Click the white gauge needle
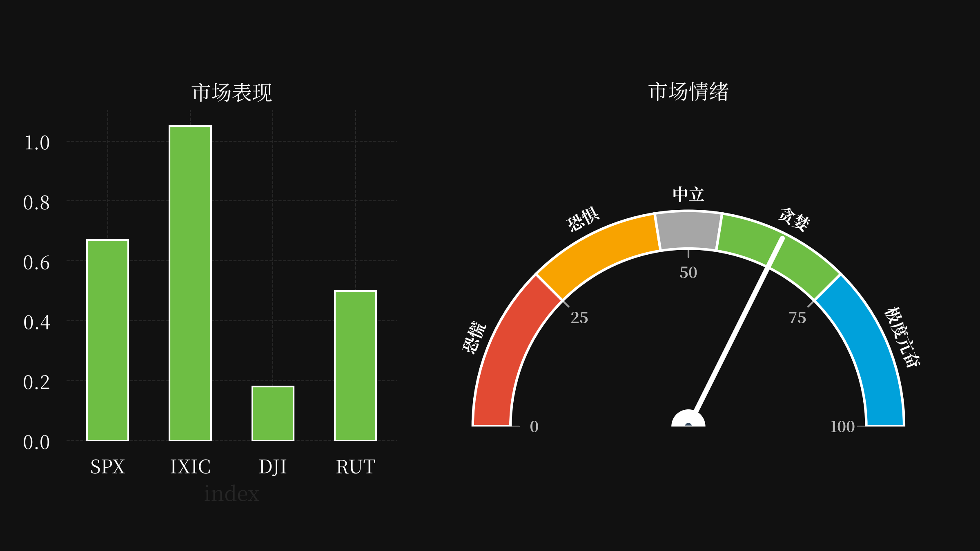 click(738, 325)
